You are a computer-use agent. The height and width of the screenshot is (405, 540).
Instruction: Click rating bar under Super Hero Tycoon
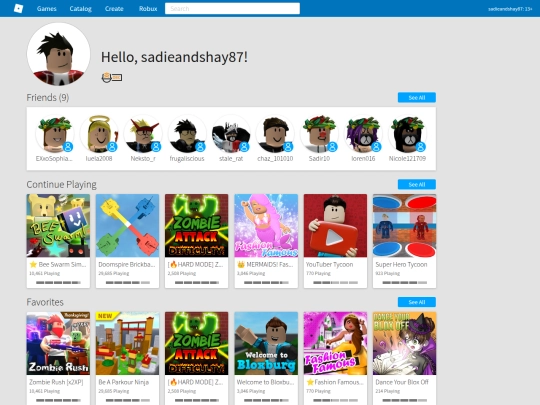point(405,282)
